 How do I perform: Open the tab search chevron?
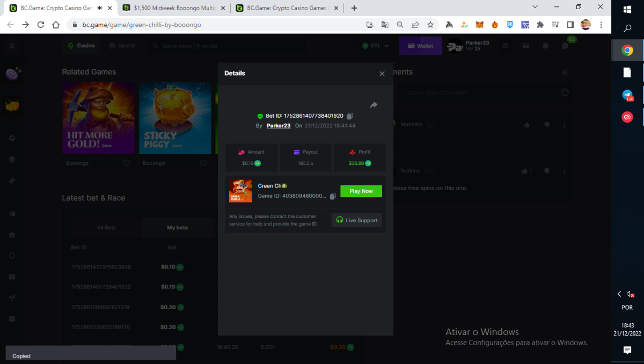click(535, 7)
